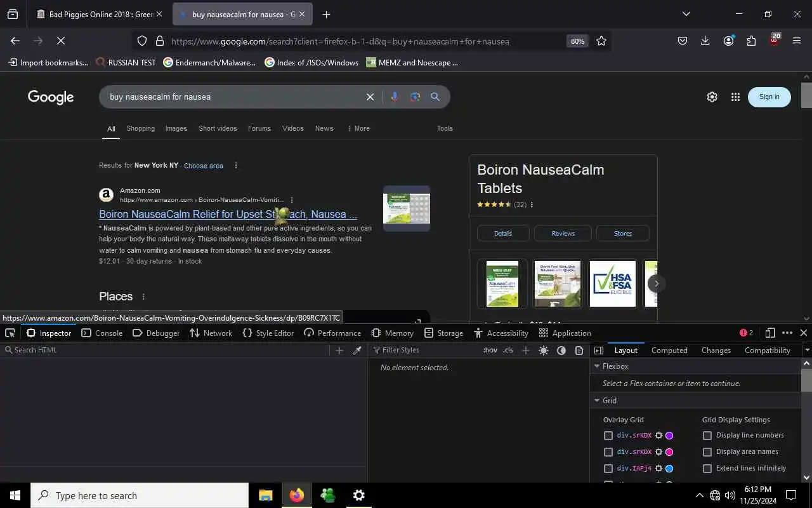Select the Shopping search tab

(140, 128)
